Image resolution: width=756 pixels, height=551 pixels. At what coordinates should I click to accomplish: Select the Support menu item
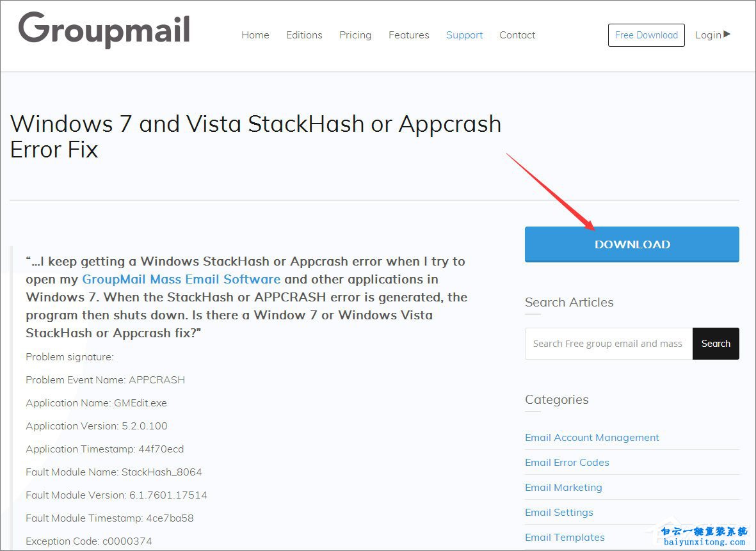coord(464,35)
